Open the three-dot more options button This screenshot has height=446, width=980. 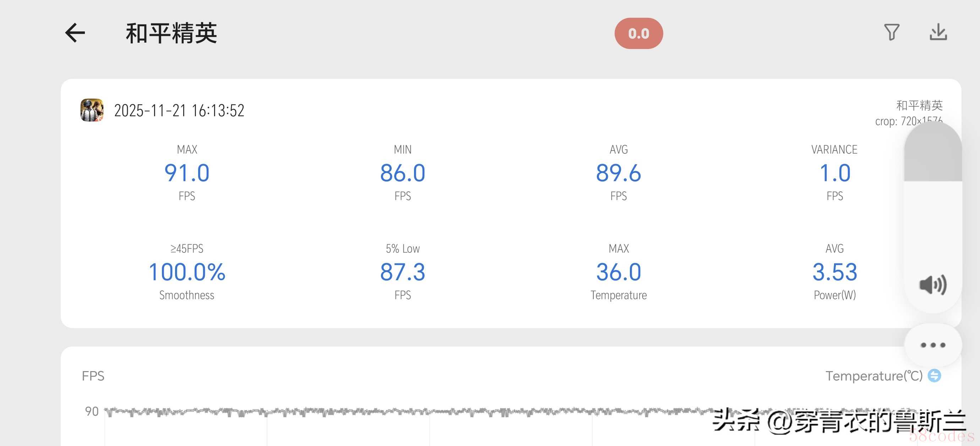pos(933,345)
